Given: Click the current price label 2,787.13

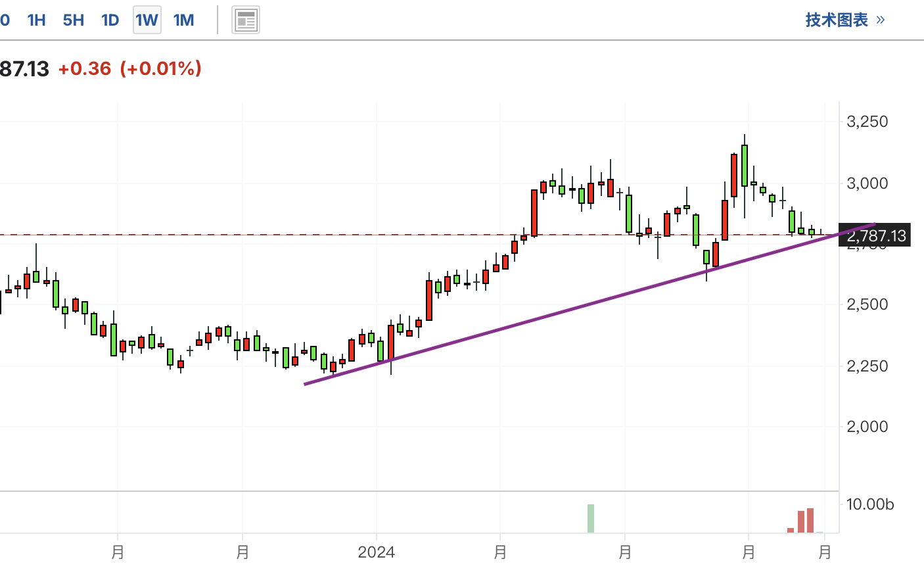Looking at the screenshot, I should click(x=876, y=235).
